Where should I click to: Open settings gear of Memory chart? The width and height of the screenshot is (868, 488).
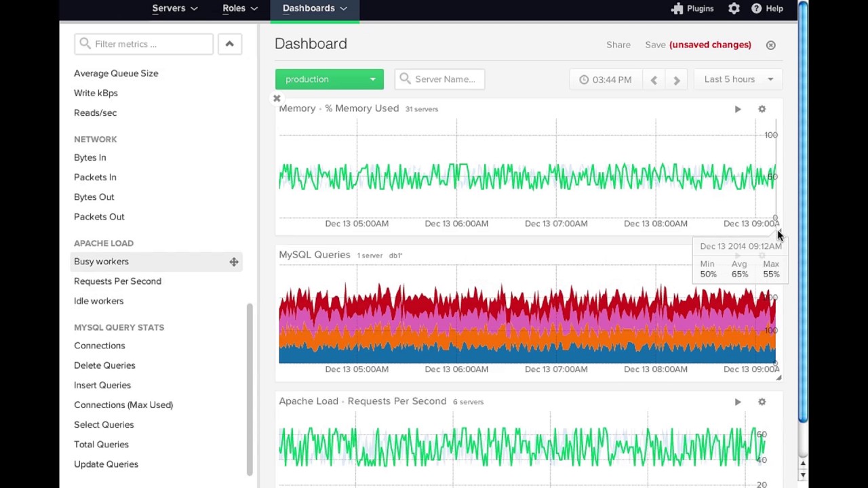(x=762, y=109)
